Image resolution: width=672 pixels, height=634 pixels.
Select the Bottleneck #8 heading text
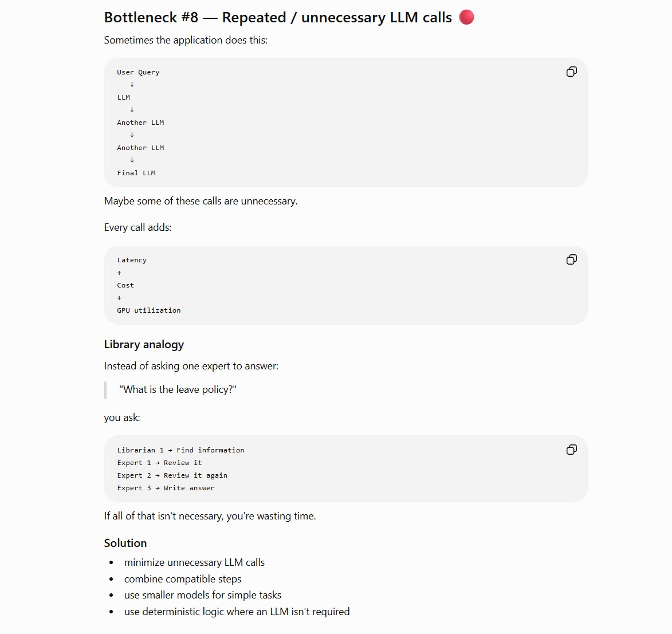(x=278, y=18)
